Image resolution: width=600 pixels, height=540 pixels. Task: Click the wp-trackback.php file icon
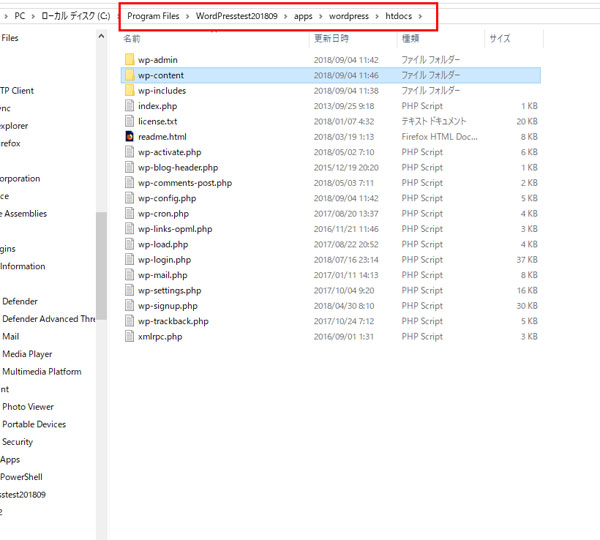pos(129,321)
